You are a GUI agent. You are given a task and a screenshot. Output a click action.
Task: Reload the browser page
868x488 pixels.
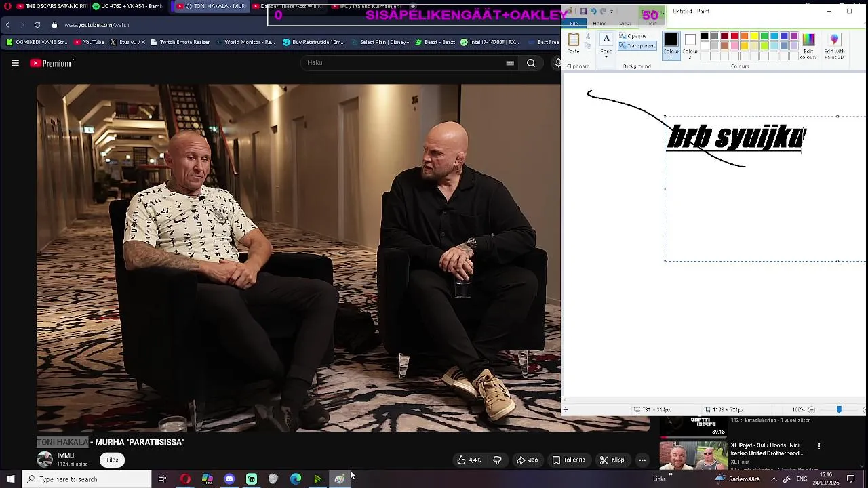[x=37, y=25]
